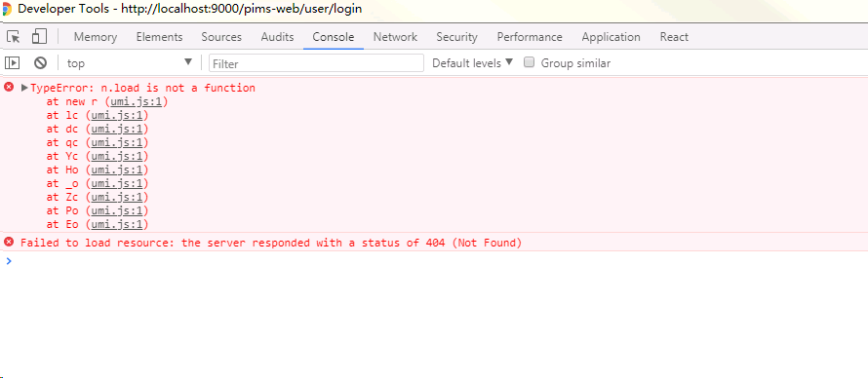Open the top context dropdown
The width and height of the screenshot is (868, 378).
point(130,63)
